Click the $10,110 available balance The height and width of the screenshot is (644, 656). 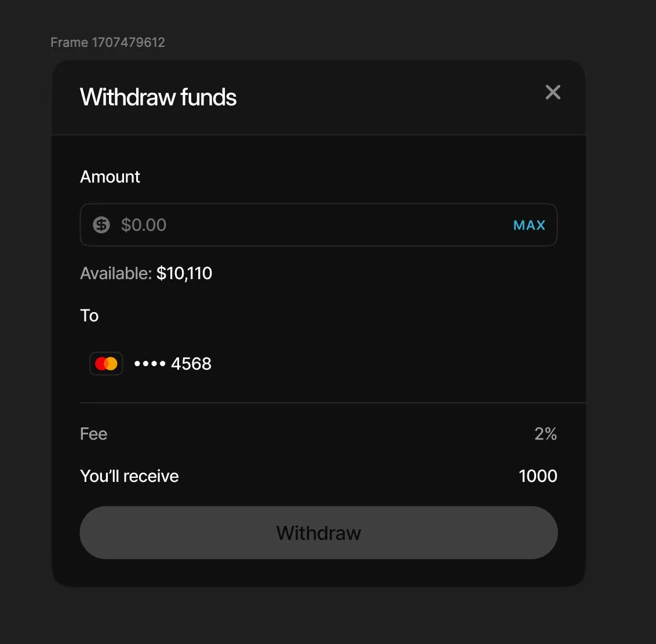point(184,273)
